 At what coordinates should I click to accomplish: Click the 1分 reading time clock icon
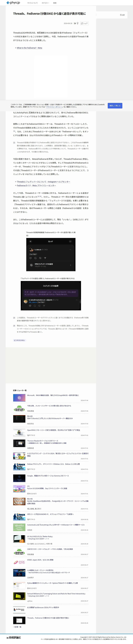121,15
